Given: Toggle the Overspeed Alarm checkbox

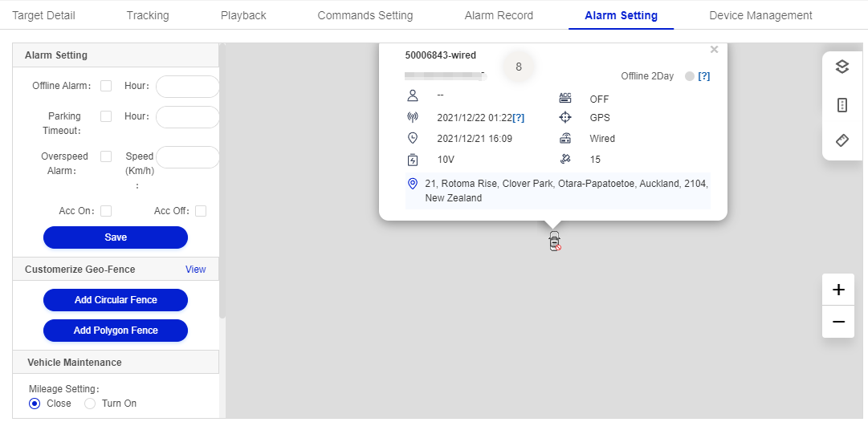Looking at the screenshot, I should click(106, 156).
